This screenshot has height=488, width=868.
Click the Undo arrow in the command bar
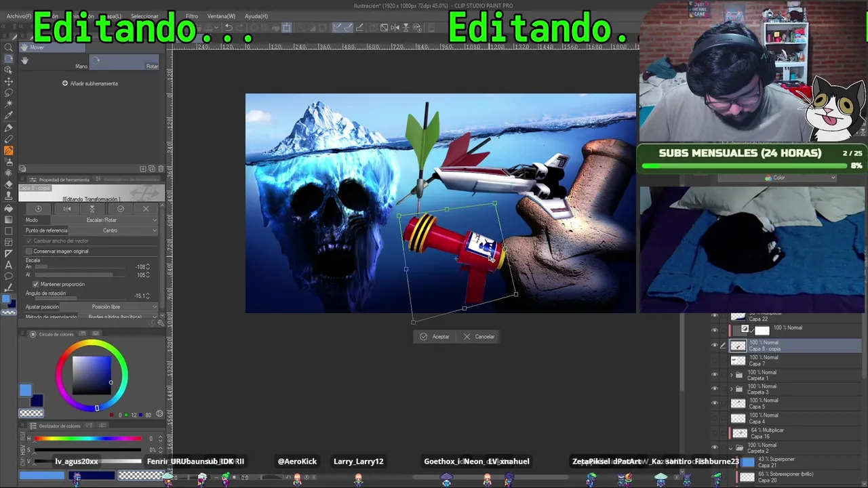[x=229, y=28]
